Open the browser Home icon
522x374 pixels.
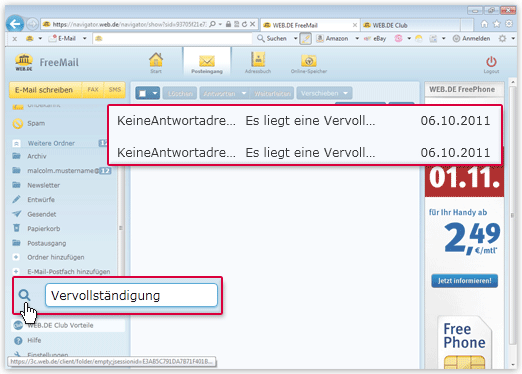pyautogui.click(x=484, y=24)
